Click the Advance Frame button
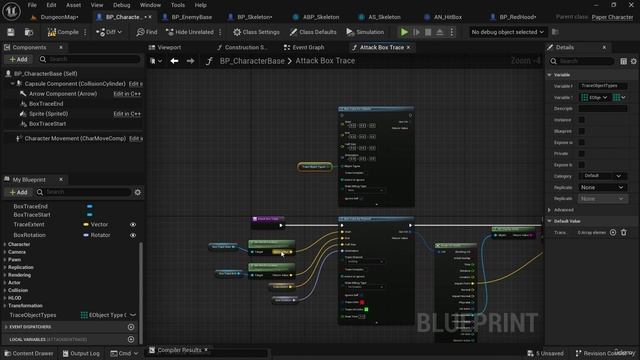Image resolution: width=640 pixels, height=360 pixels. click(x=416, y=32)
